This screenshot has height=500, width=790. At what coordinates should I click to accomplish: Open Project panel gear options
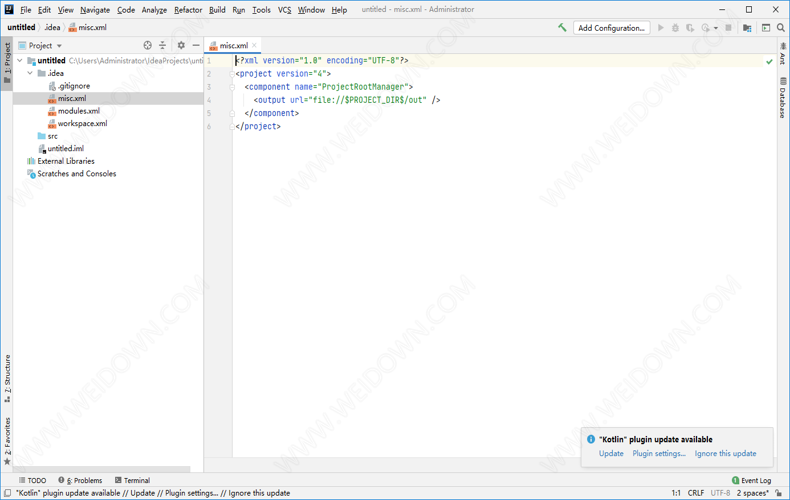[181, 46]
